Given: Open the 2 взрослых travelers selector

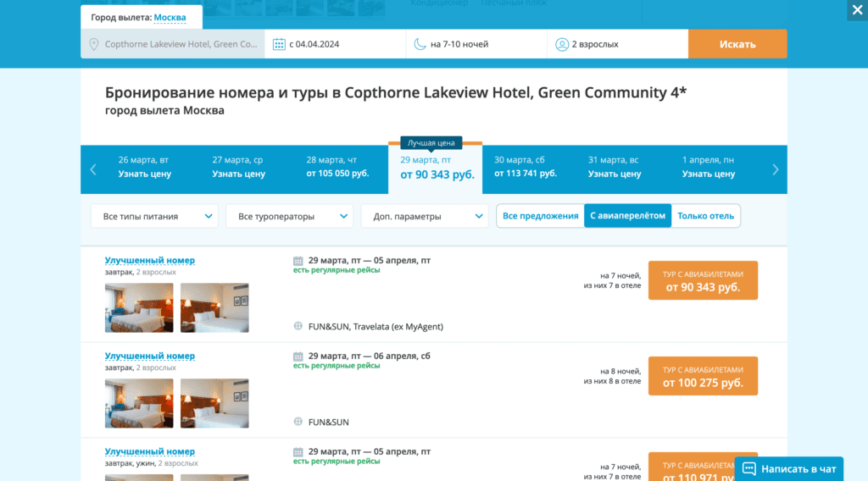Looking at the screenshot, I should pyautogui.click(x=618, y=44).
